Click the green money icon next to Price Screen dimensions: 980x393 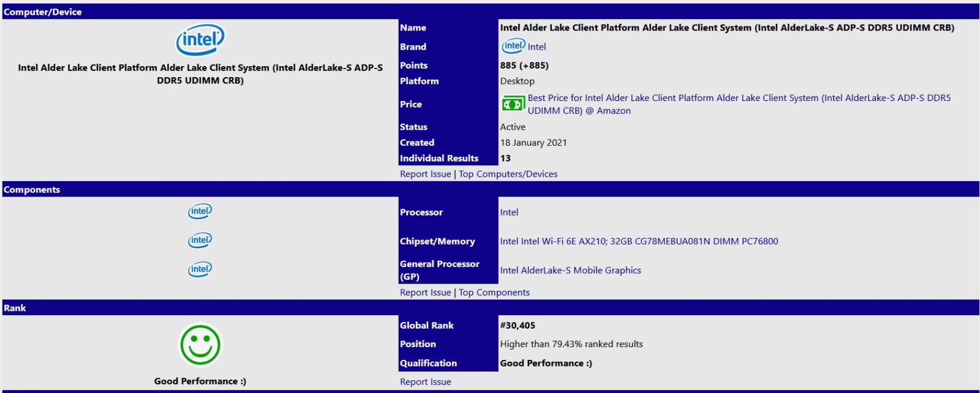pos(513,104)
